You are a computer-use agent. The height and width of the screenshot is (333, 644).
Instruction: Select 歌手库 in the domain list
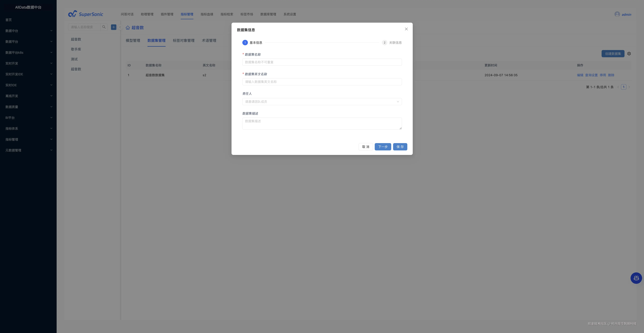76,49
